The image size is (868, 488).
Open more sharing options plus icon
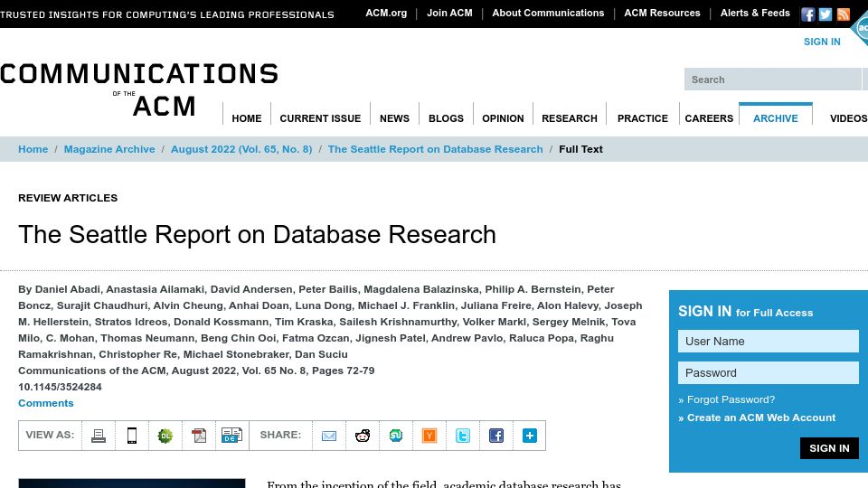[x=529, y=436]
